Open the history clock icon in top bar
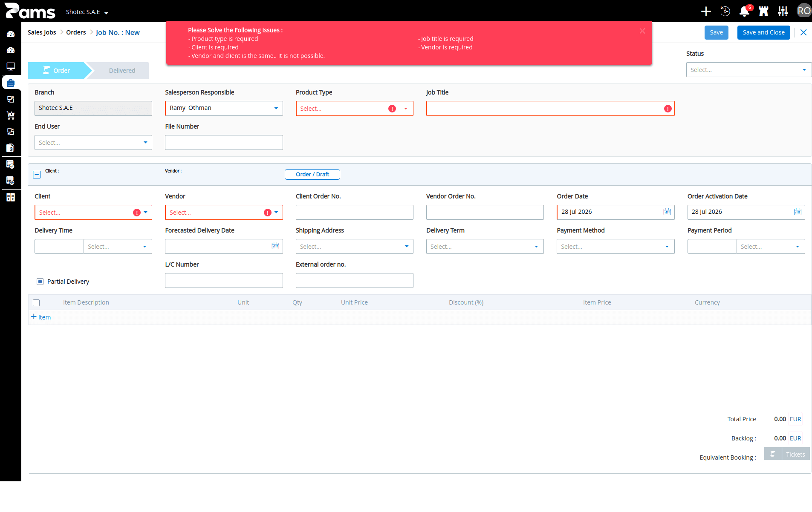The image size is (812, 512). point(725,12)
